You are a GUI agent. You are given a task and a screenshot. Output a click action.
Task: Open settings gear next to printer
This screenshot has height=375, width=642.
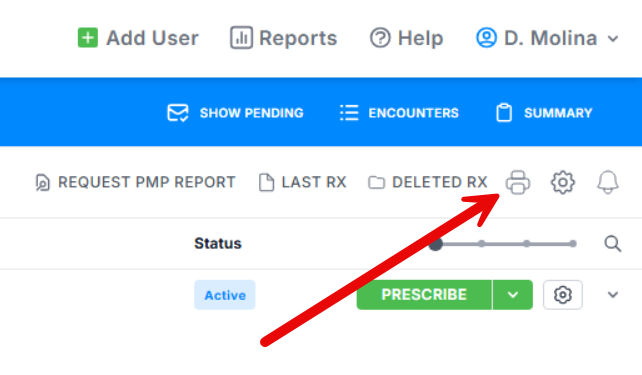pos(563,182)
